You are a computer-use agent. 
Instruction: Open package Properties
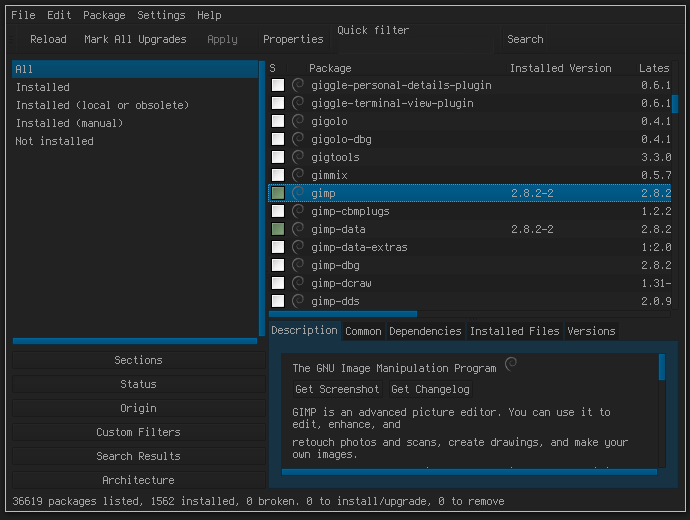pyautogui.click(x=293, y=39)
